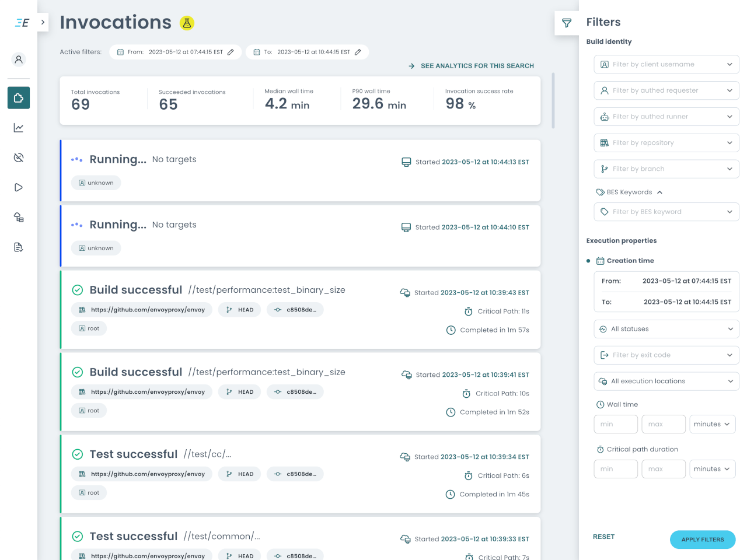Viewport: 747px width, 560px height.
Task: Edit the From date active filter
Action: click(x=231, y=52)
